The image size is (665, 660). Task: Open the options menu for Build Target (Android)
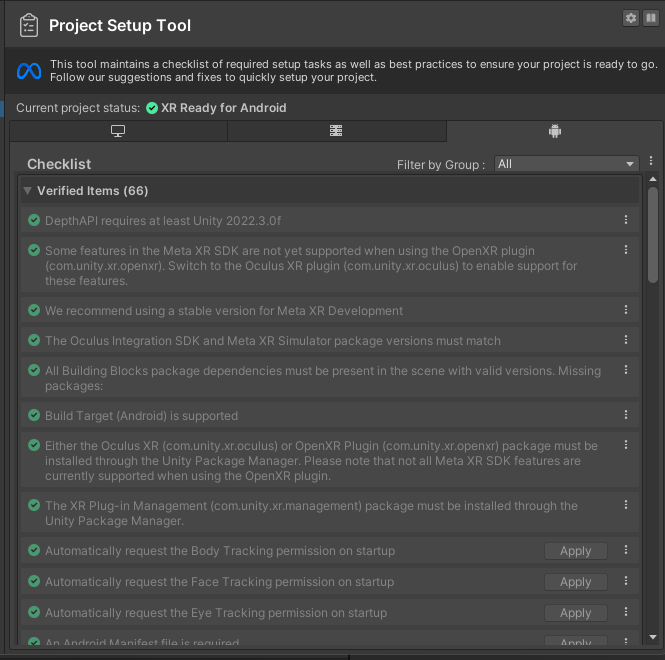tap(626, 415)
